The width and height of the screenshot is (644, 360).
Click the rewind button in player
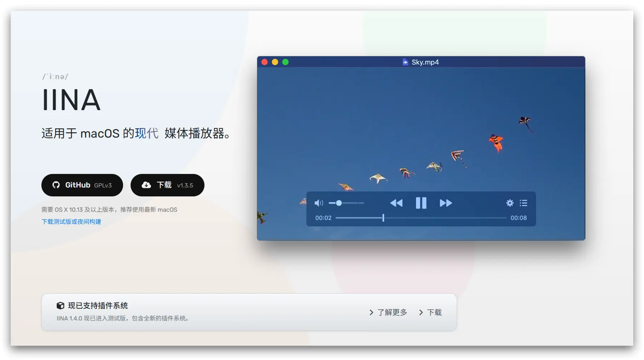(396, 203)
